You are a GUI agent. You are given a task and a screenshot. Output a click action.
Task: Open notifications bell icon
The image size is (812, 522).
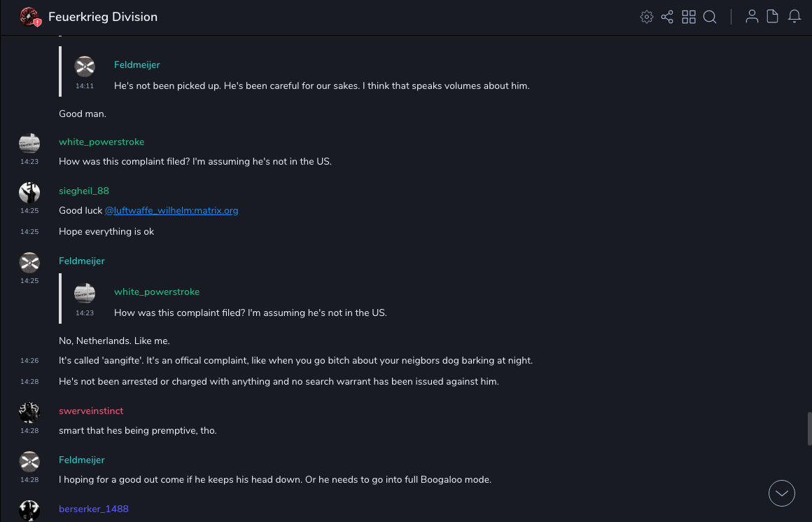[x=794, y=17]
